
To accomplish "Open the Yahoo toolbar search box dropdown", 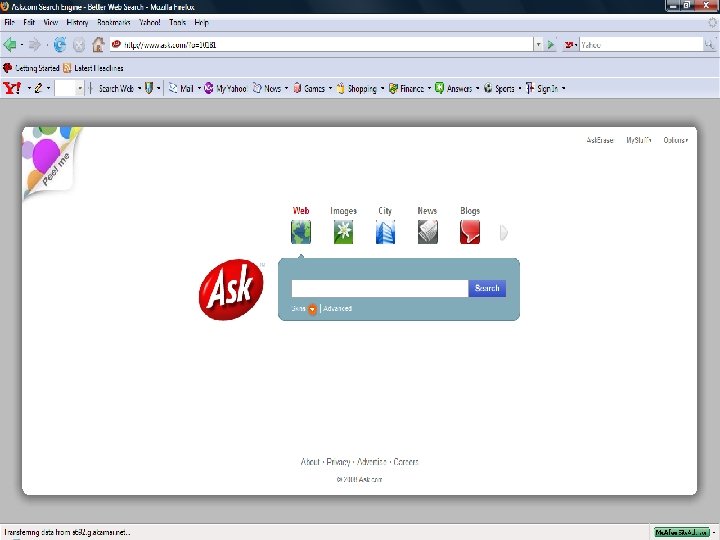I will (x=79, y=88).
